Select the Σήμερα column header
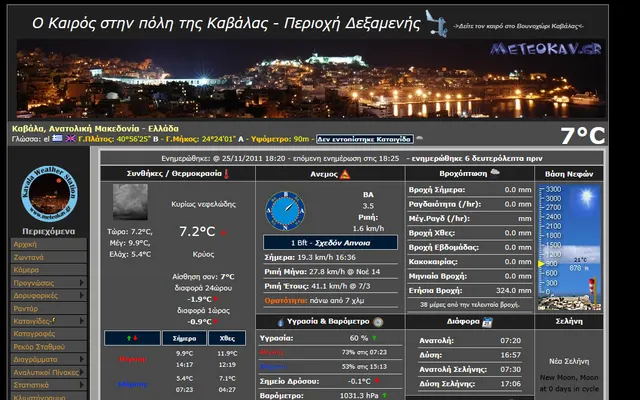Screen dimensions: 640x400 (x=184, y=338)
